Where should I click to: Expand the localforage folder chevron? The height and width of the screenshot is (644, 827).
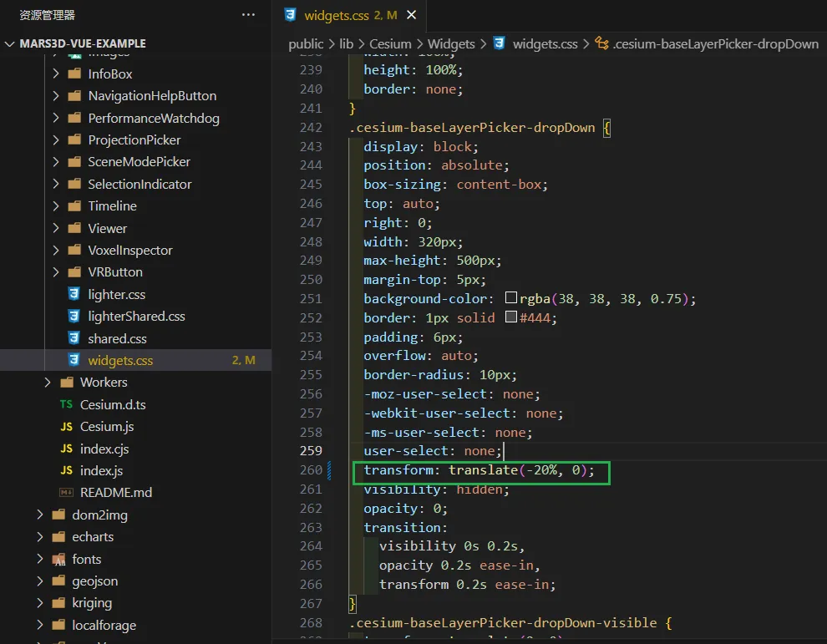coord(40,625)
